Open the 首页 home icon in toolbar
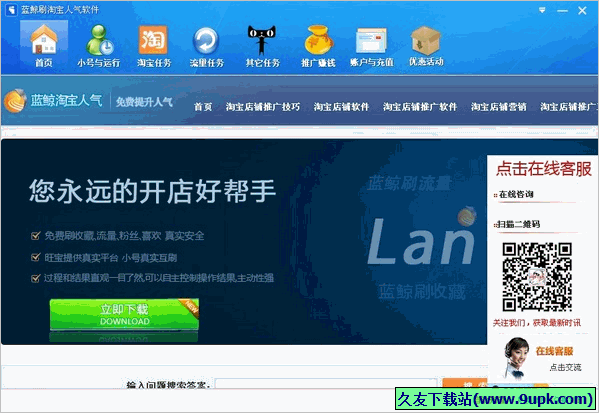 click(x=44, y=45)
